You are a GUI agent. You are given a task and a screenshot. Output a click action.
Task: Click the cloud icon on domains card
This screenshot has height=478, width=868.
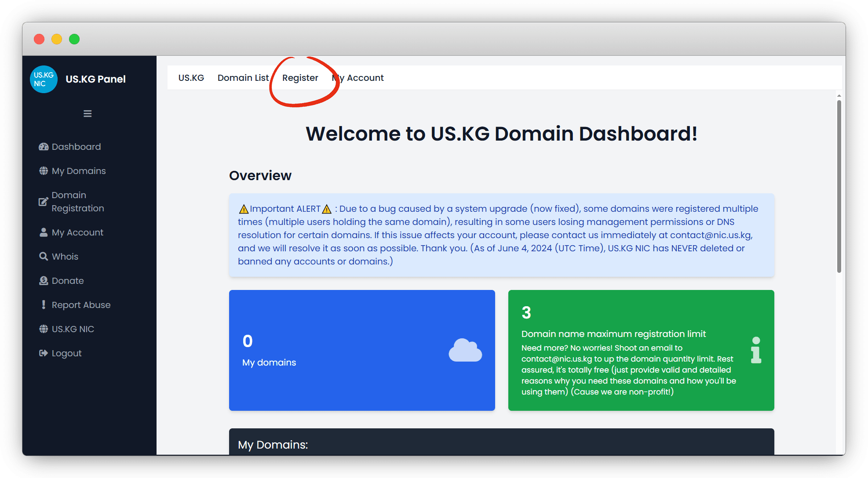pos(465,350)
